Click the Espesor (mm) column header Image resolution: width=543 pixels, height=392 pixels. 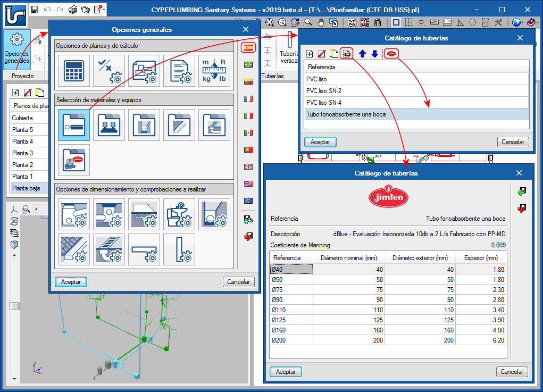[x=481, y=258]
